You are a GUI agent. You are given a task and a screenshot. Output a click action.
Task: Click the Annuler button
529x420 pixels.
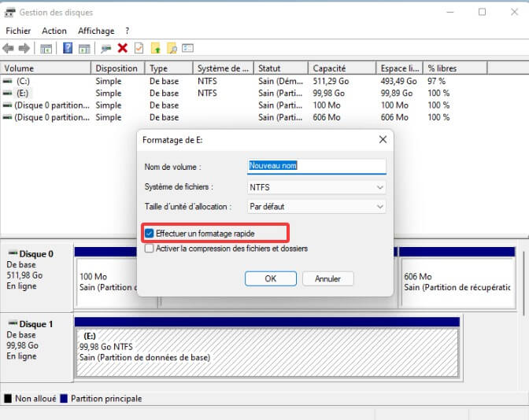pos(328,278)
